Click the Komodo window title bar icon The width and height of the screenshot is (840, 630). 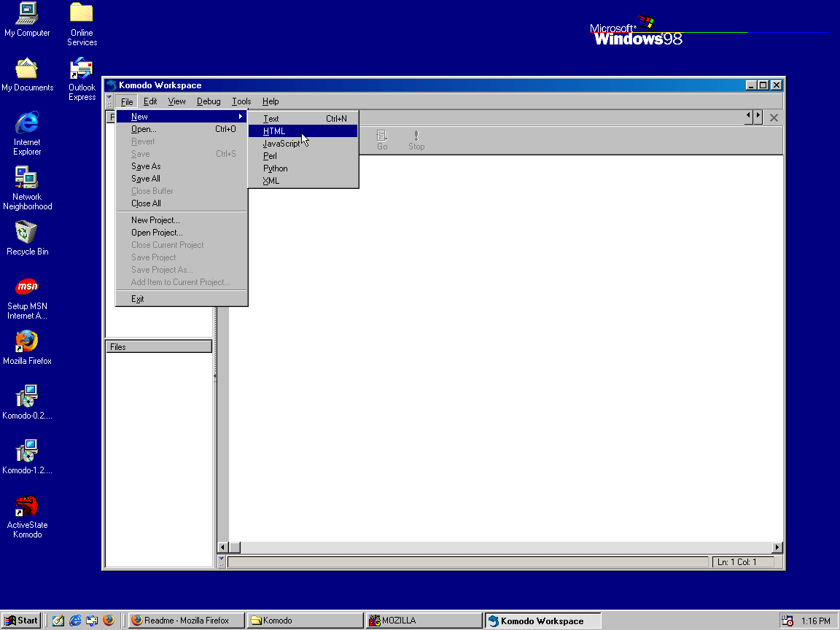point(111,85)
